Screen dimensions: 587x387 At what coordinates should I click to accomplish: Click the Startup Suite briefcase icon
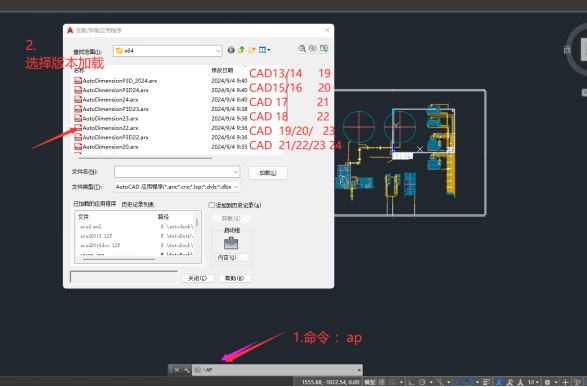pos(231,244)
